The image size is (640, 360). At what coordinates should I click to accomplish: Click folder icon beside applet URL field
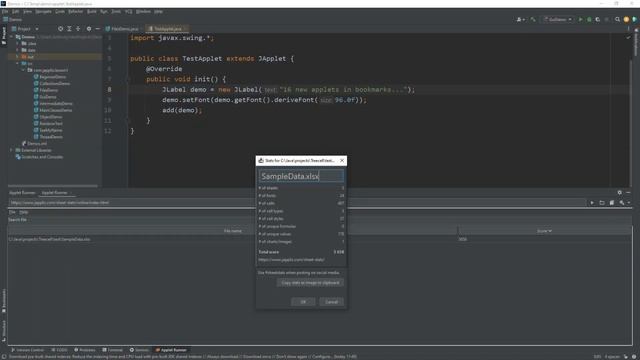click(x=602, y=202)
